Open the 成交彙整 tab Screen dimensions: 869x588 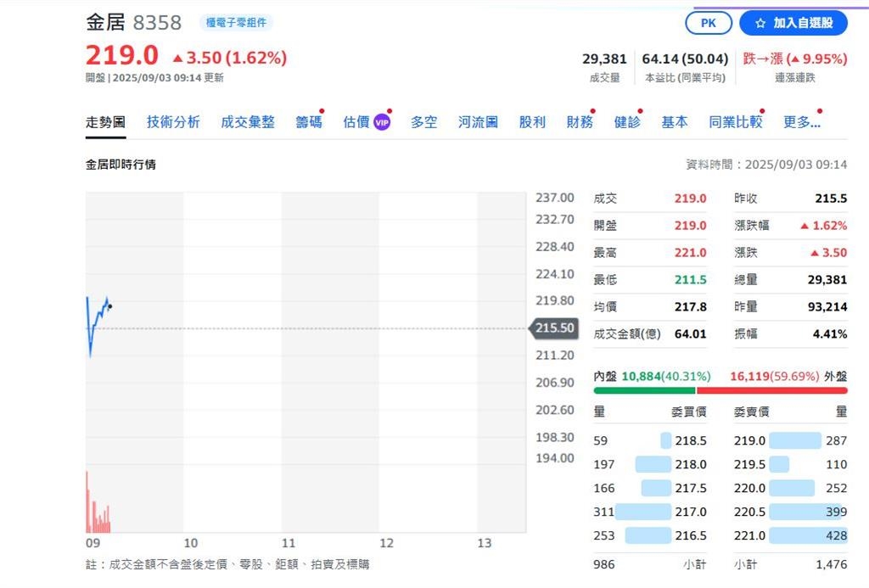coord(248,122)
